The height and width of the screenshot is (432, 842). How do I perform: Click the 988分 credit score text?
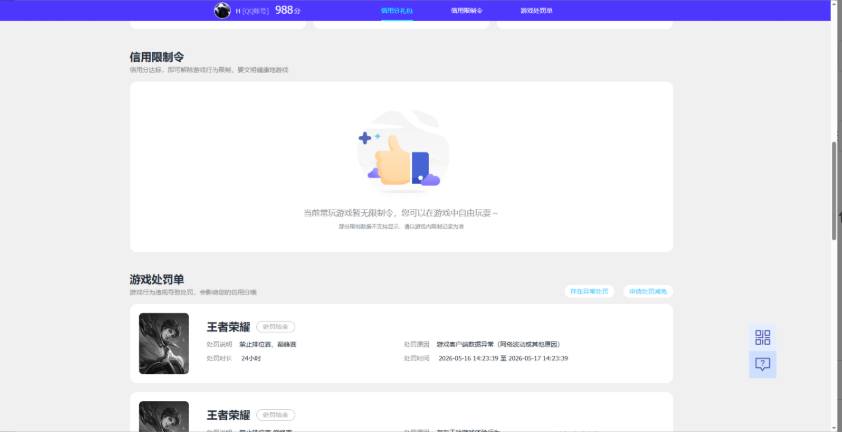(288, 10)
